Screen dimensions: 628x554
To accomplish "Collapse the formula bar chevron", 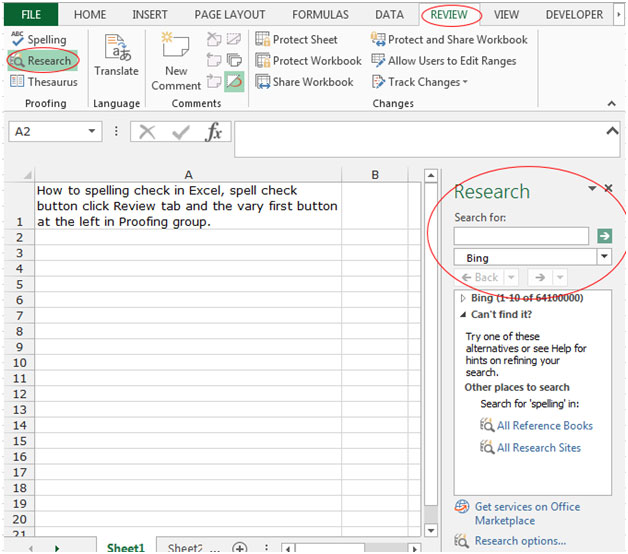I will (x=612, y=131).
